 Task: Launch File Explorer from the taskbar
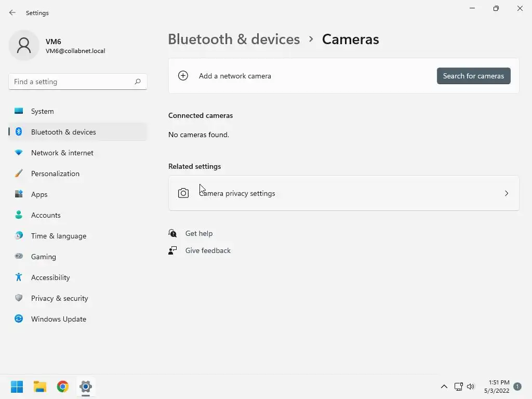coord(40,387)
